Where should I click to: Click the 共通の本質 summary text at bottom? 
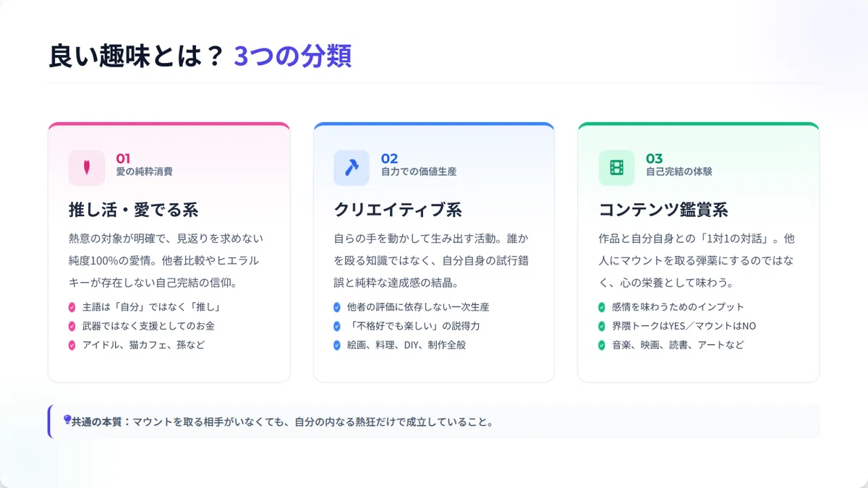(x=282, y=421)
